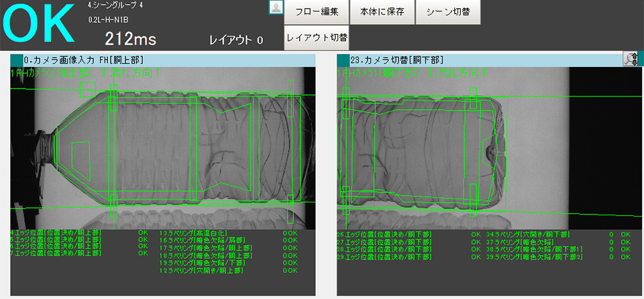Select row 26.エッジ位置[位置決め/胴下部]
The image size is (644, 299).
(x=384, y=234)
